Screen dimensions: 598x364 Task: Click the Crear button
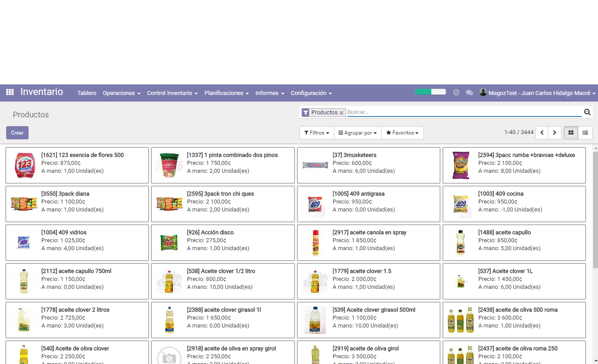click(17, 133)
